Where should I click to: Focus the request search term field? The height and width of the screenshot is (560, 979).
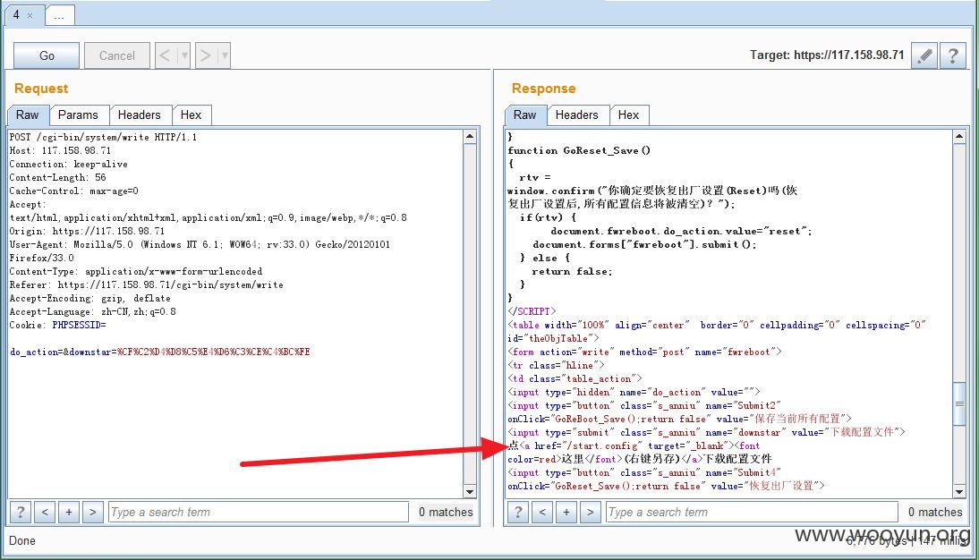coord(259,512)
